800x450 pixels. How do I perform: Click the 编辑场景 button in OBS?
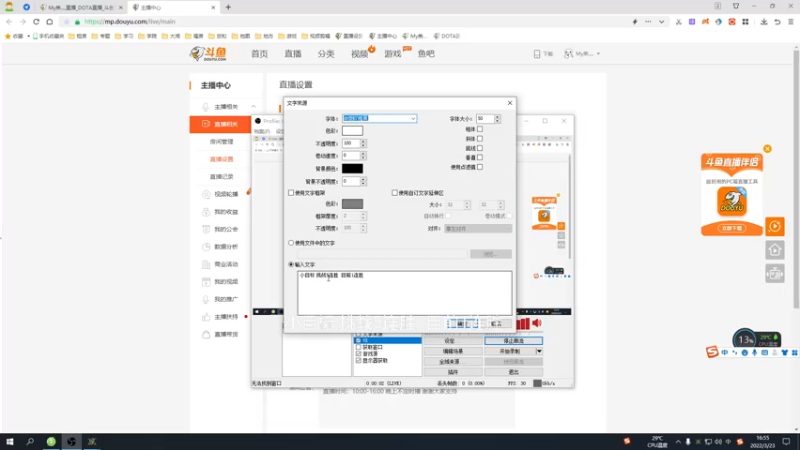pyautogui.click(x=453, y=351)
